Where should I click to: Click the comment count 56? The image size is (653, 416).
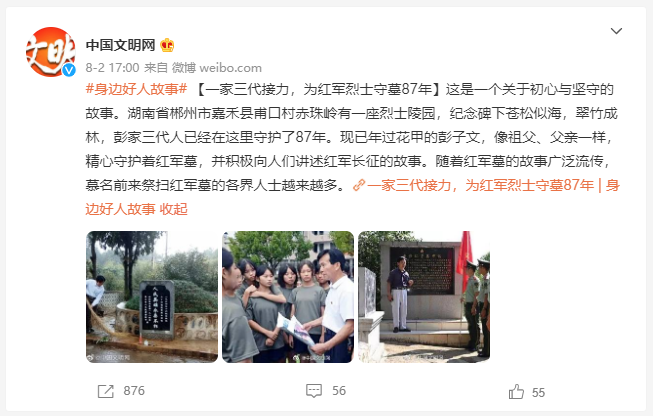339,391
